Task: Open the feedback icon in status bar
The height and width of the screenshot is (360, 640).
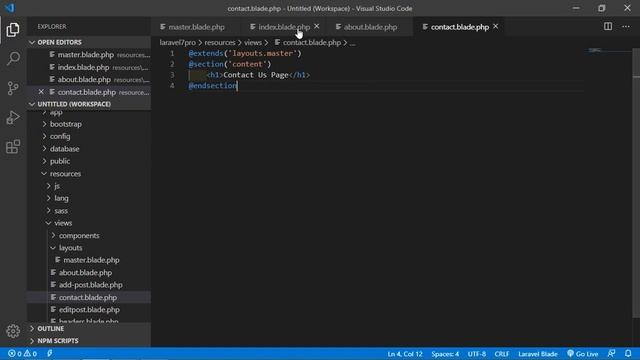Action: (611, 353)
